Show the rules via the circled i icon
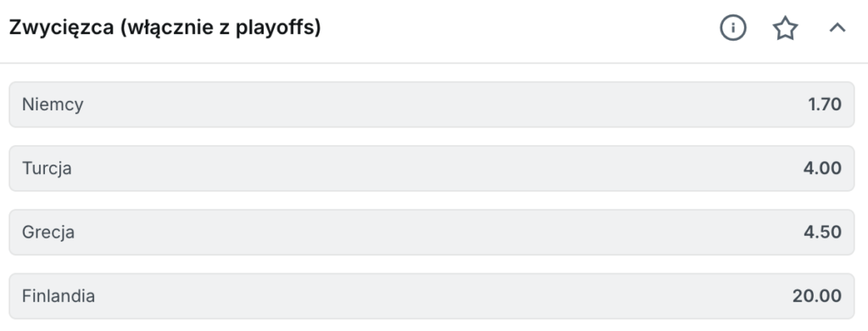This screenshot has height=331, width=868. click(x=733, y=28)
